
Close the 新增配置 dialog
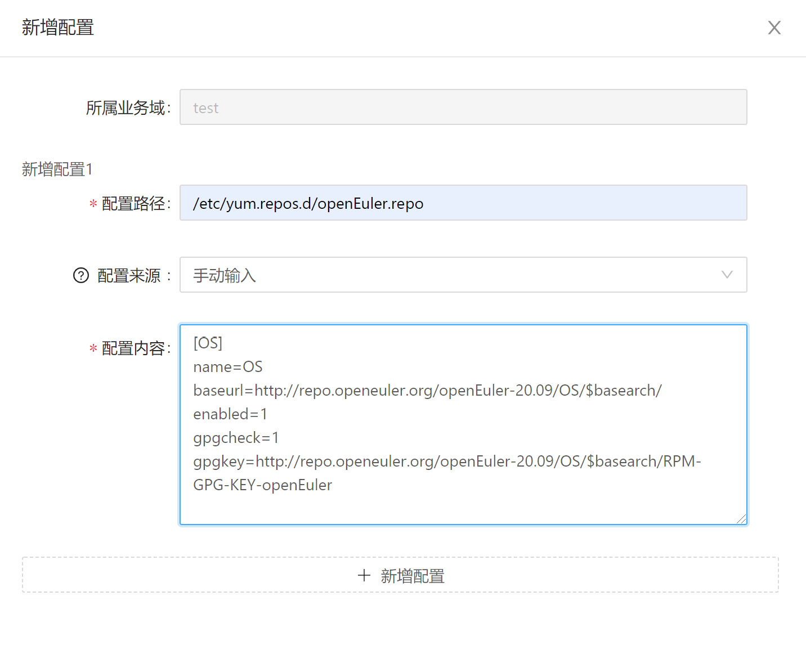click(774, 28)
